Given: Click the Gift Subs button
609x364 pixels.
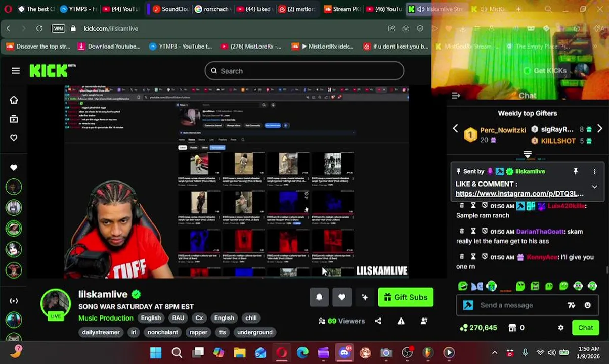Looking at the screenshot, I should pyautogui.click(x=406, y=297).
